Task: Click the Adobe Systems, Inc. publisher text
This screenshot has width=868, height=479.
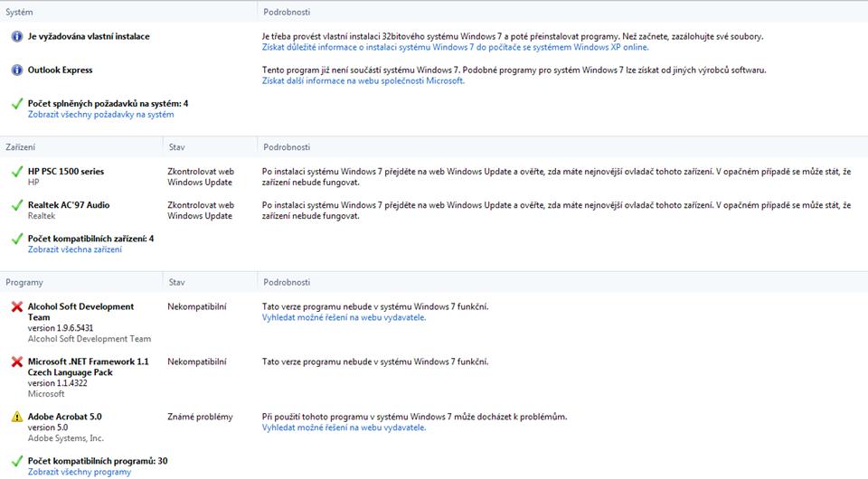Action: pos(66,438)
